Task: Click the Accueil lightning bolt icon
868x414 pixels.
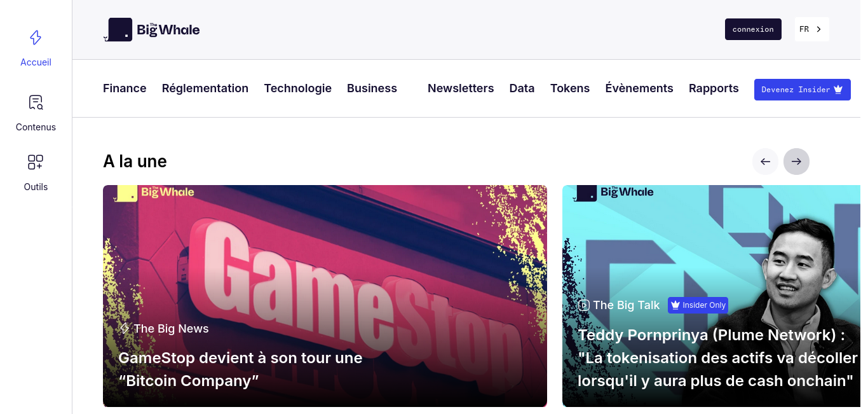Action: [x=36, y=38]
